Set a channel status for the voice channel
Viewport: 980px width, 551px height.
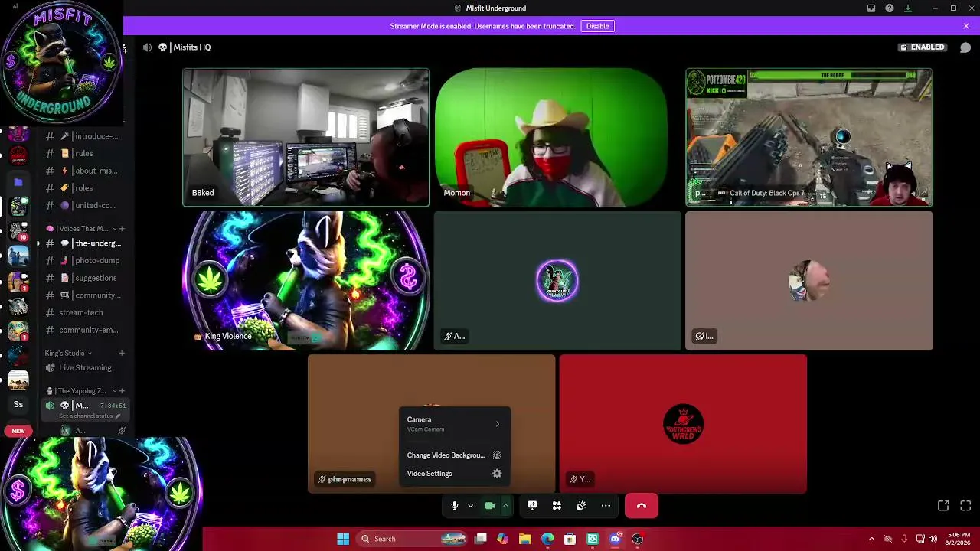point(90,416)
